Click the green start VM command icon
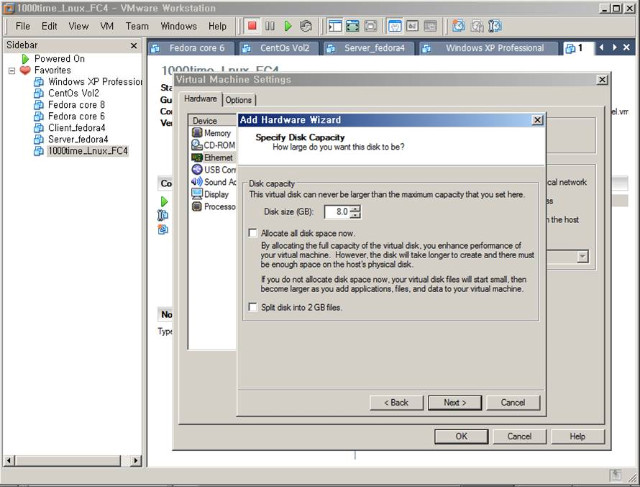This screenshot has width=640, height=487. 164,201
